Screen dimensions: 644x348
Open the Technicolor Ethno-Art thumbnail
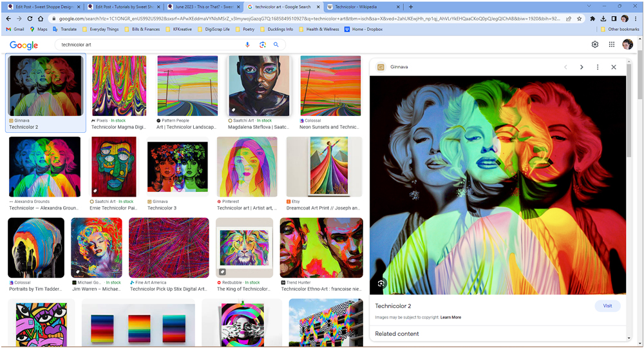tap(321, 247)
